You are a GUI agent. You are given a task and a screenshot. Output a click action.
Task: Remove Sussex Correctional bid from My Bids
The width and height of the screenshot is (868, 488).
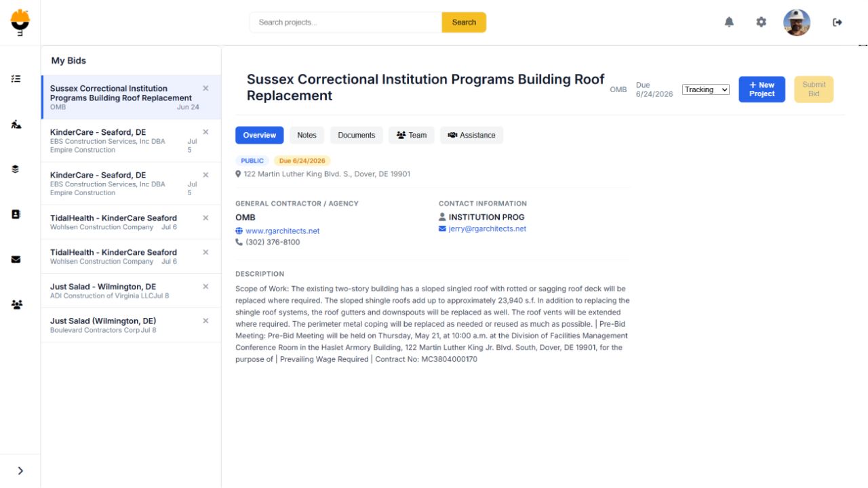tap(205, 88)
